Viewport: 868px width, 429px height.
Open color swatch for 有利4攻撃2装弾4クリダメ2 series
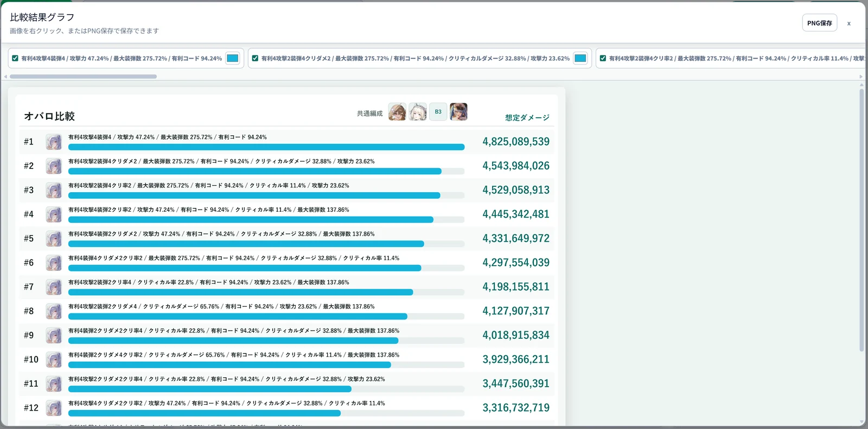tap(580, 58)
